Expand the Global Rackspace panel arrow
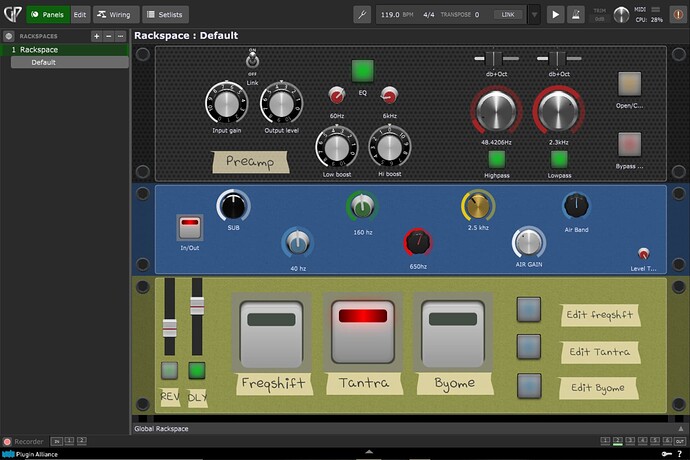 681,428
